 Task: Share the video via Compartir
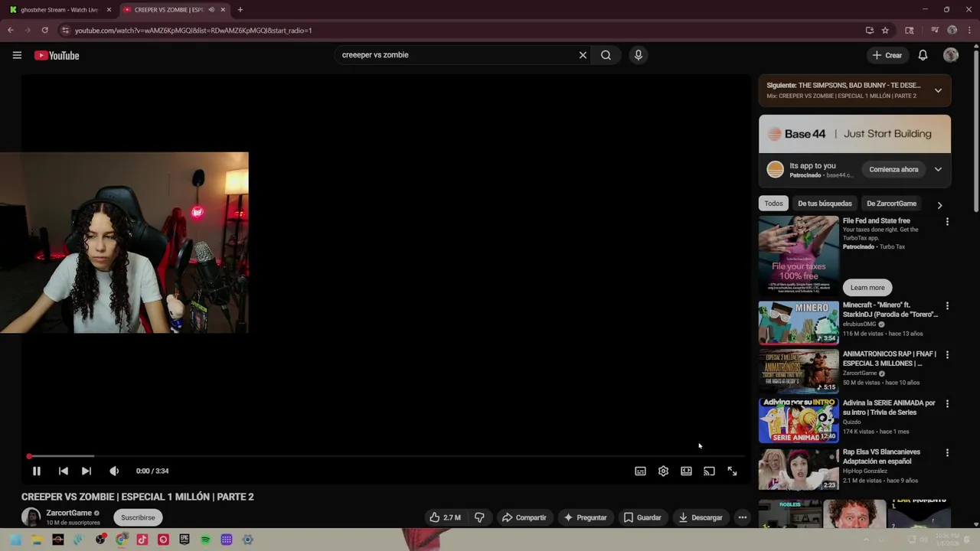(x=524, y=517)
